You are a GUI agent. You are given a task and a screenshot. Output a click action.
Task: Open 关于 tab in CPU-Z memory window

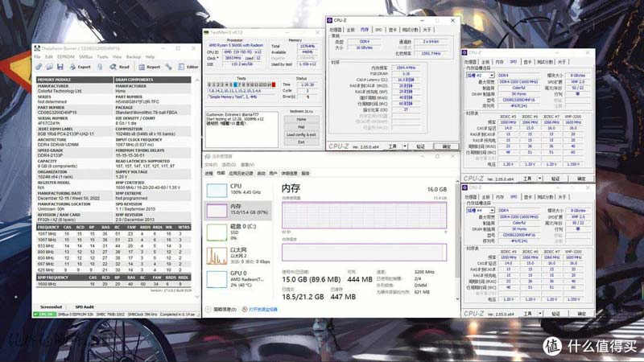tap(427, 30)
